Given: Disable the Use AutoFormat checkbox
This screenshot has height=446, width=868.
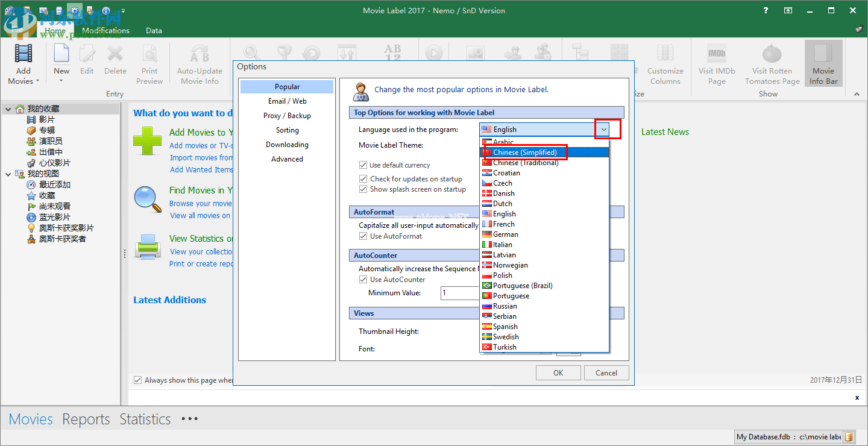Looking at the screenshot, I should point(363,236).
